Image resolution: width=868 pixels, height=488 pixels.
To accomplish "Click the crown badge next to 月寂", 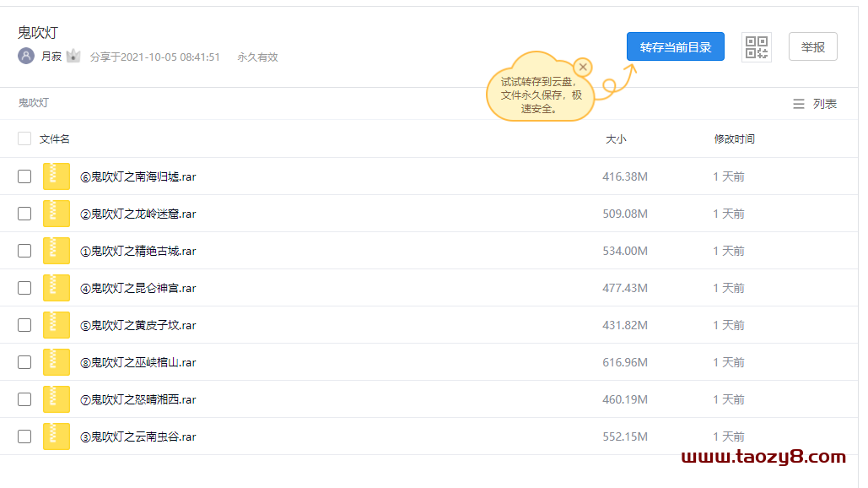I will coord(73,56).
